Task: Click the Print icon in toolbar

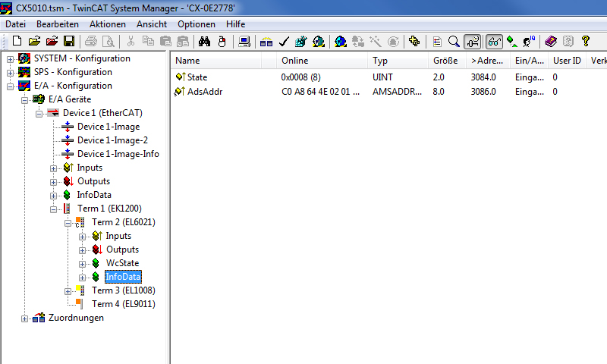Action: coord(91,41)
